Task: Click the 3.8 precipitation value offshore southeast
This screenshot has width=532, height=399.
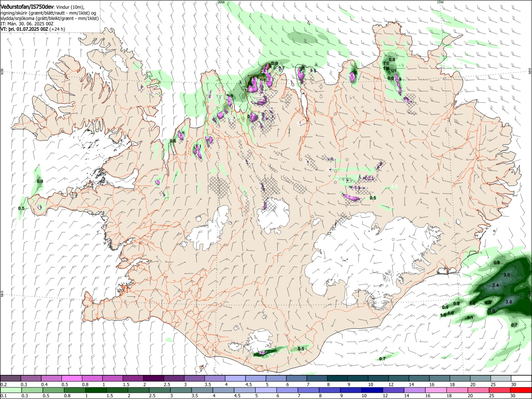Action: click(508, 302)
